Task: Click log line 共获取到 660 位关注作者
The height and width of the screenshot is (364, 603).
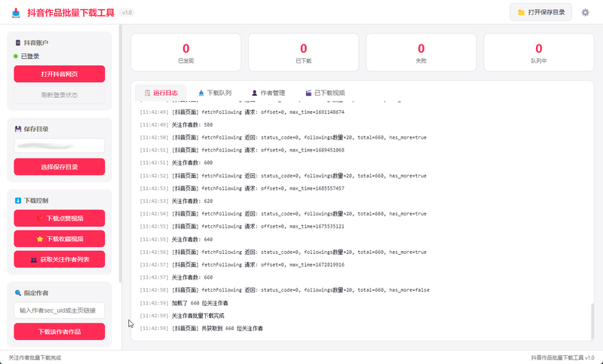Action: tap(201, 329)
